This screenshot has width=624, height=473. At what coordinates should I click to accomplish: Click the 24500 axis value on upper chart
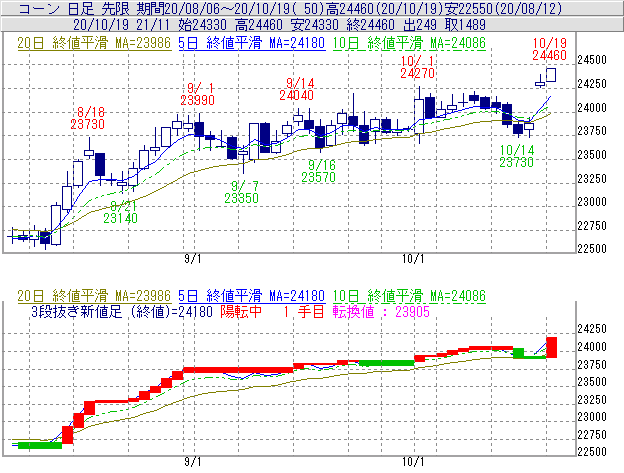point(592,60)
